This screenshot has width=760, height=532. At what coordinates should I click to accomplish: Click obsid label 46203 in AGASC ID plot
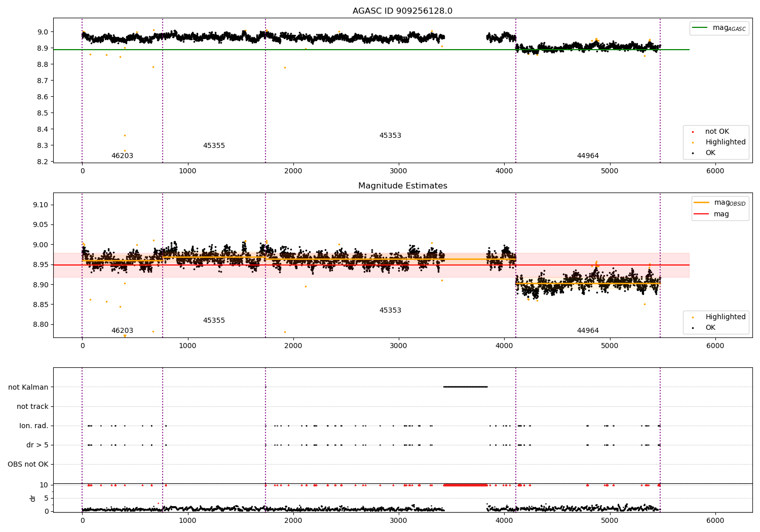(x=122, y=156)
